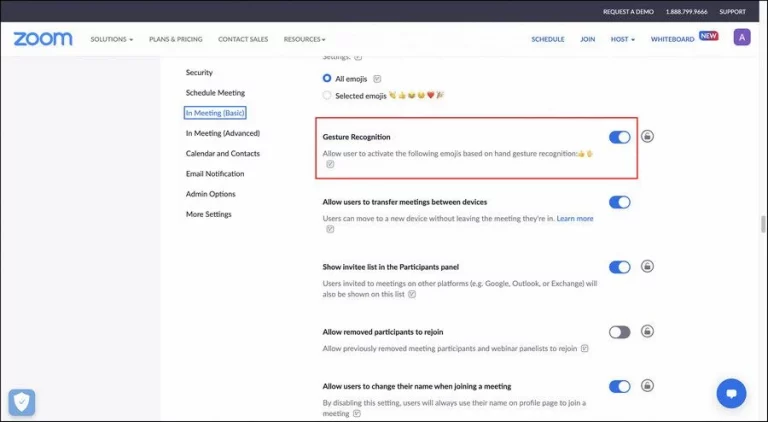Image resolution: width=768 pixels, height=422 pixels.
Task: Disable the Gesture Recognition toggle
Action: coord(619,137)
